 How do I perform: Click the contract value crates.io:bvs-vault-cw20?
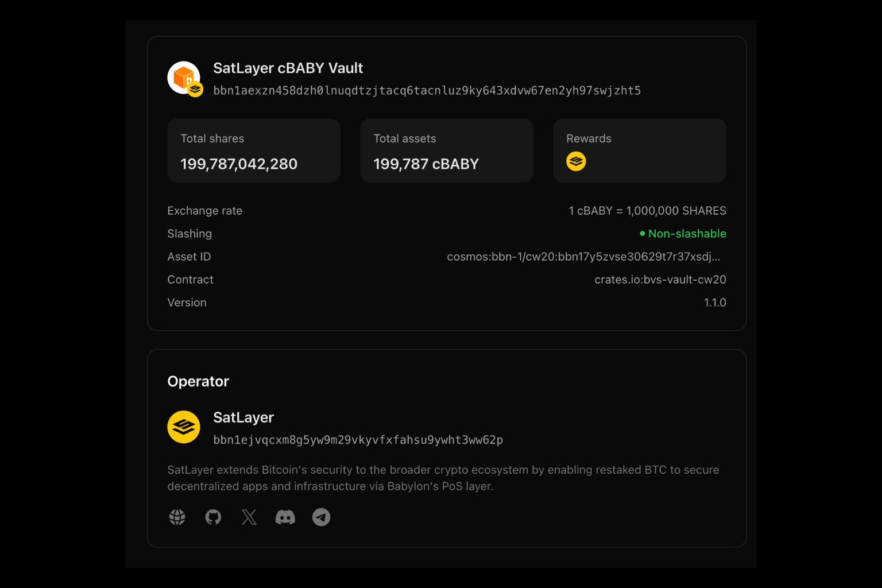[660, 280]
